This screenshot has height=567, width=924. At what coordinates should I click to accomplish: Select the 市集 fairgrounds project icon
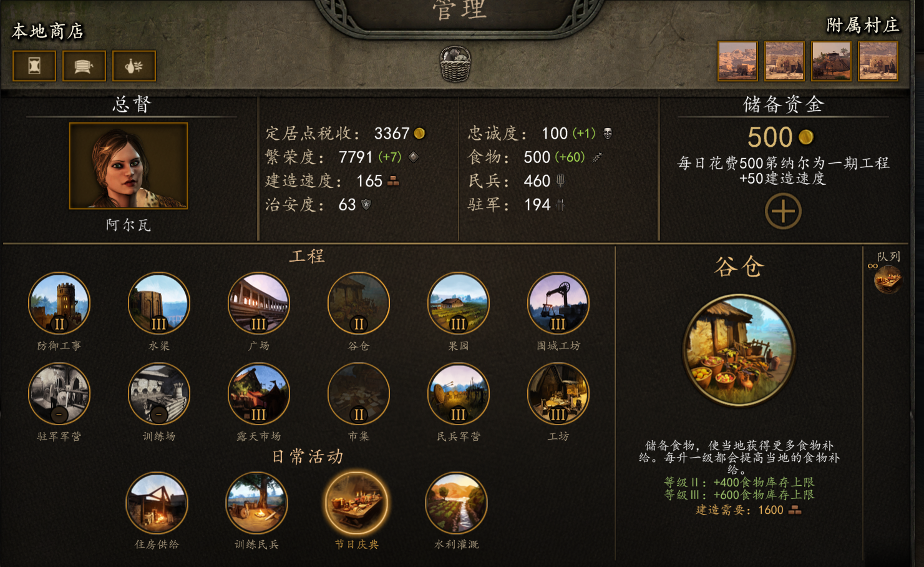click(x=359, y=394)
